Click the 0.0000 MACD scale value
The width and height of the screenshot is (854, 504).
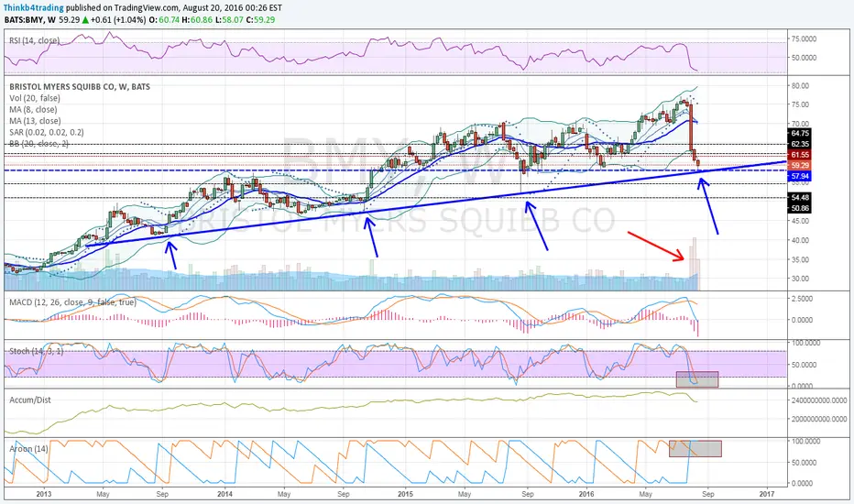click(802, 320)
